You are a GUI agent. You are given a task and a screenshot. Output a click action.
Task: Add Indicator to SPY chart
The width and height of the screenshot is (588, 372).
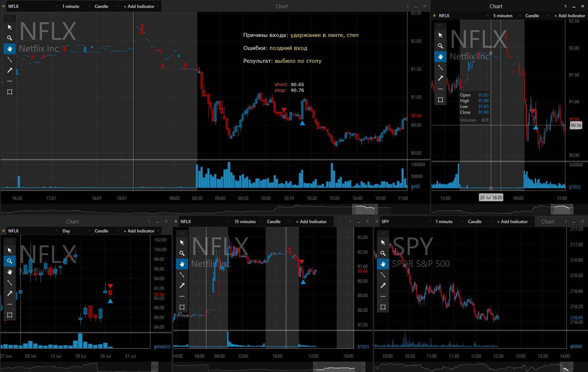coord(515,222)
